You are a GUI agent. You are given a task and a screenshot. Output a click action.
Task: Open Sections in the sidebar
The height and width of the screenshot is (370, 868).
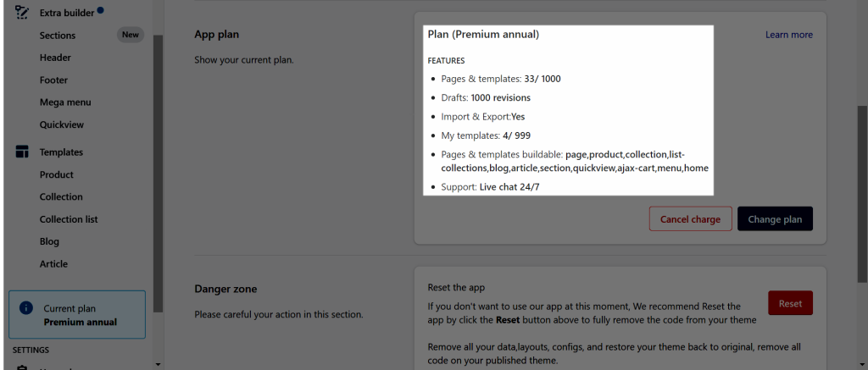(x=58, y=36)
